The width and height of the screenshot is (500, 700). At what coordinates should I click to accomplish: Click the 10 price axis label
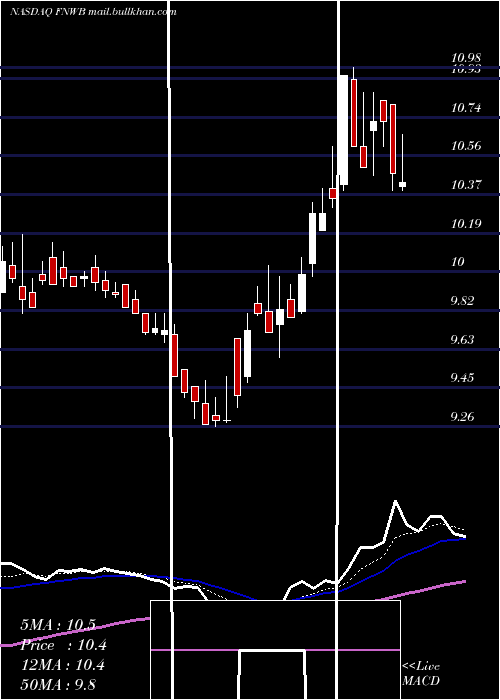458,262
